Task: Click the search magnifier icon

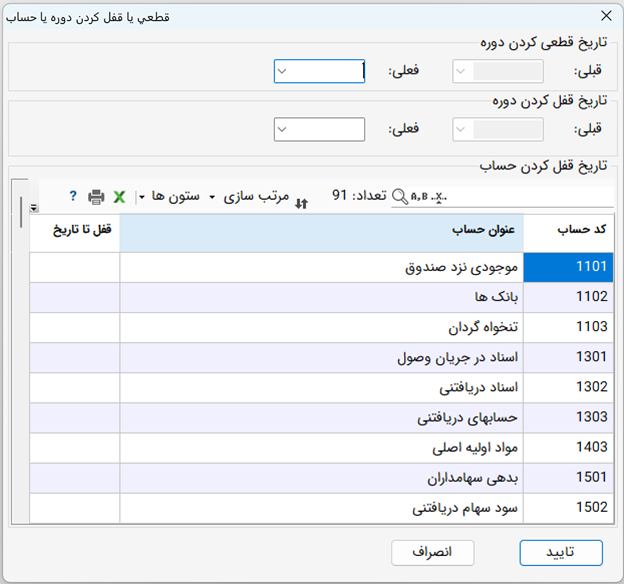Action: [x=400, y=197]
